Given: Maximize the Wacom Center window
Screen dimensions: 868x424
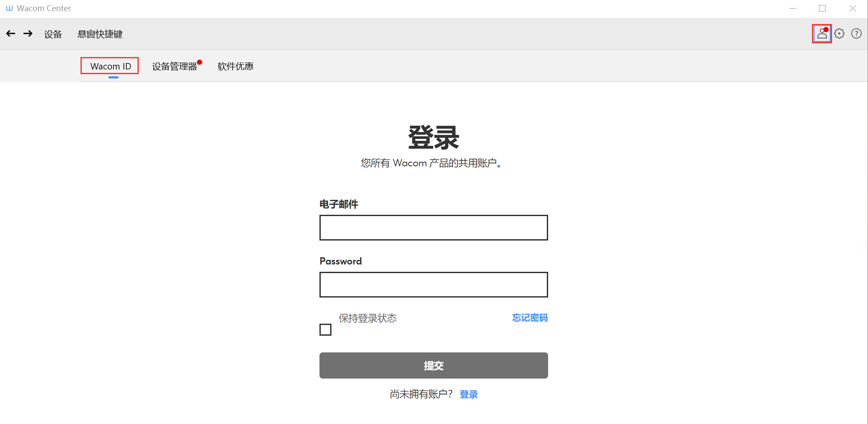Looking at the screenshot, I should click(x=823, y=9).
